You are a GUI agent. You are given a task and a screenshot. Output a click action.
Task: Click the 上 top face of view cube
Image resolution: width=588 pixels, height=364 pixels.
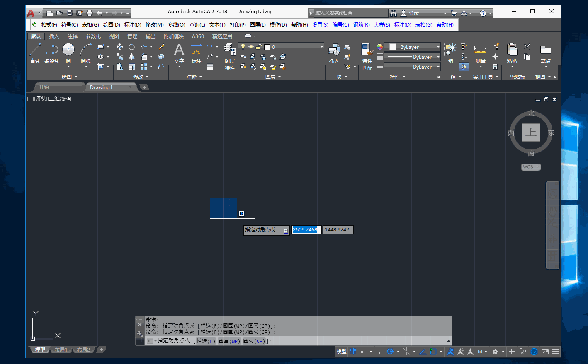531,133
